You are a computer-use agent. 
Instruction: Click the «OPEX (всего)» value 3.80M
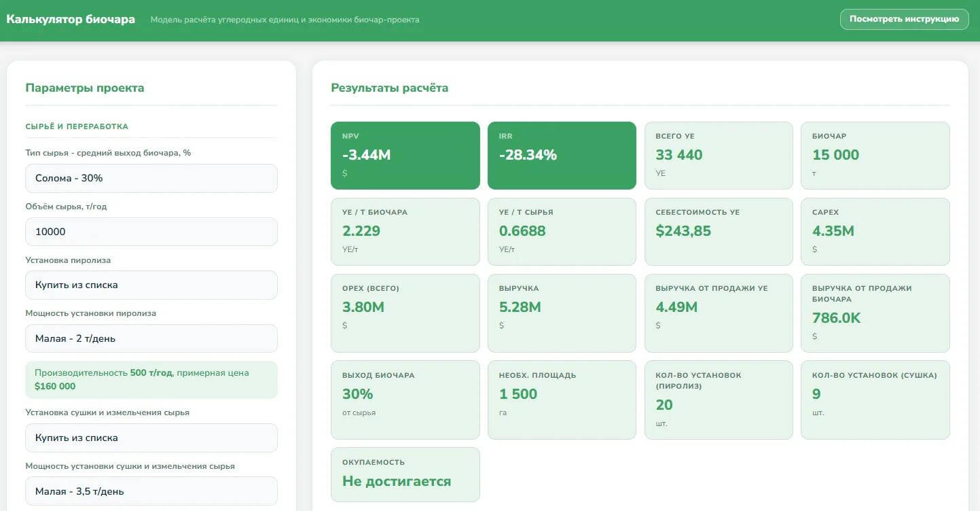click(x=363, y=307)
